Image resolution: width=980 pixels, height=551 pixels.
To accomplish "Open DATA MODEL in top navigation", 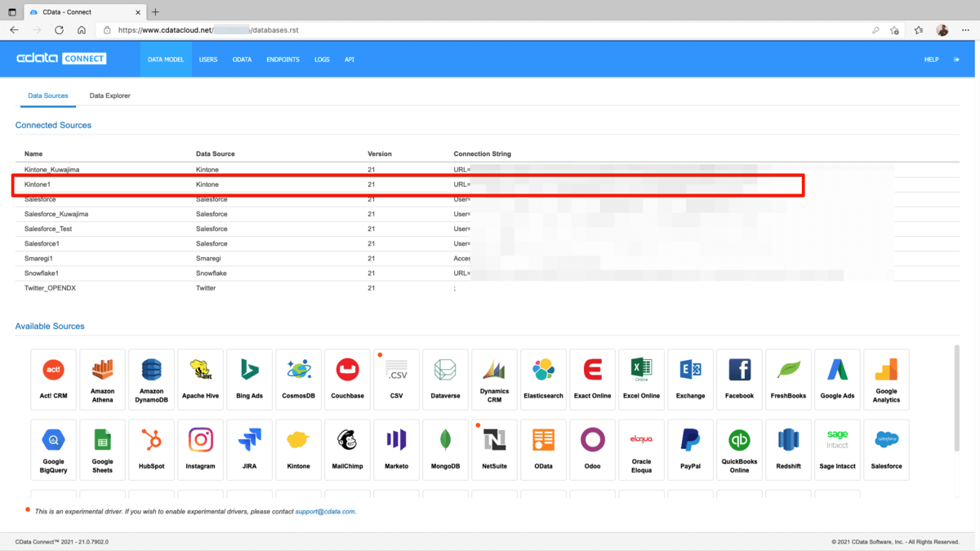I will pos(166,60).
